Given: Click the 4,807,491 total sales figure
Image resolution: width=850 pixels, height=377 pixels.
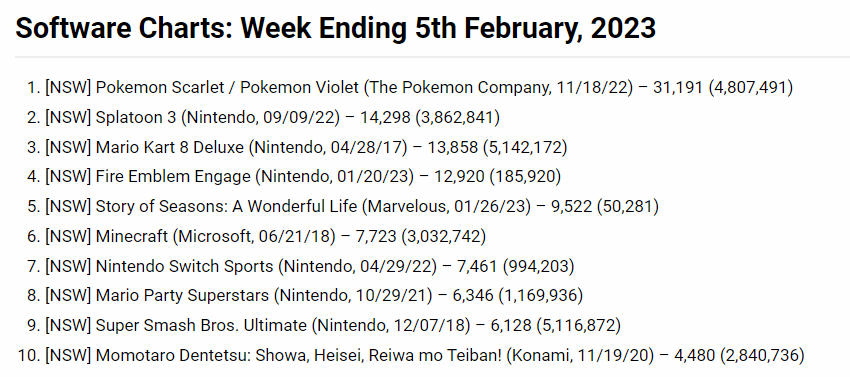Looking at the screenshot, I should click(x=751, y=87).
